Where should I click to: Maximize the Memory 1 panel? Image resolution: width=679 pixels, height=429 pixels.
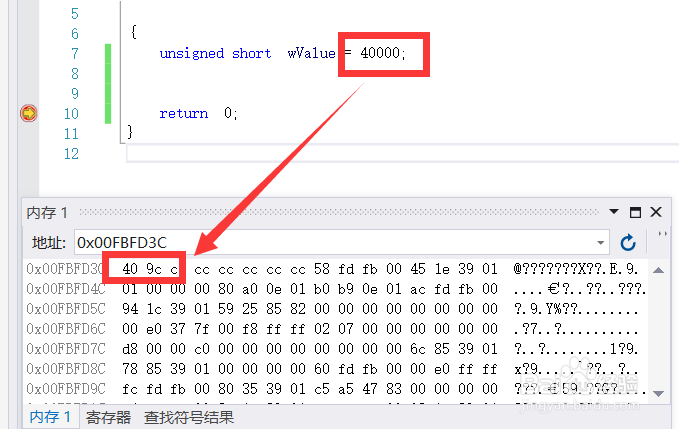click(x=635, y=212)
